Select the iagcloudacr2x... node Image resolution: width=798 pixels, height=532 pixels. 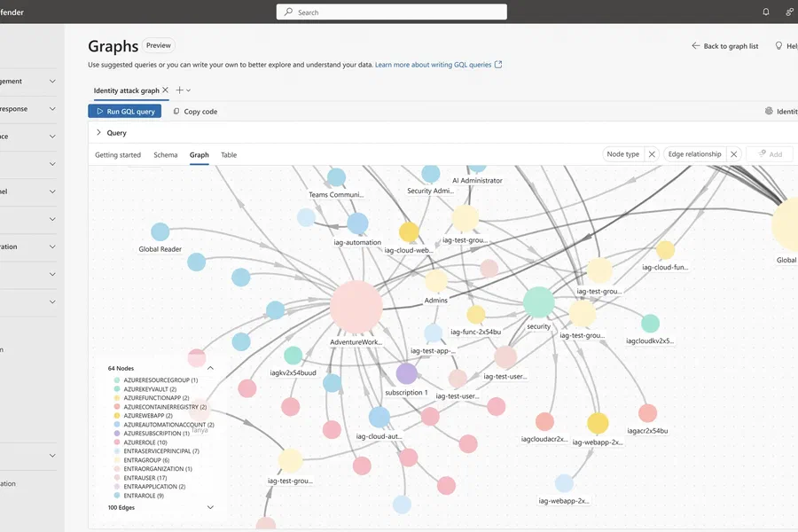pyautogui.click(x=544, y=421)
